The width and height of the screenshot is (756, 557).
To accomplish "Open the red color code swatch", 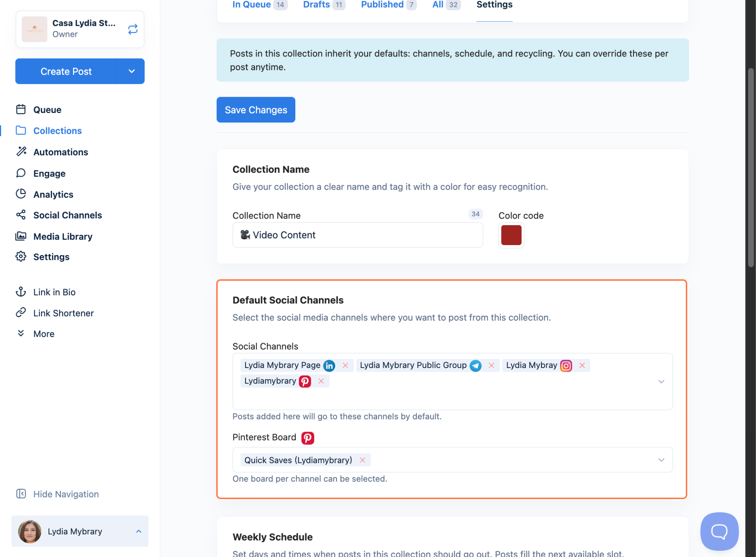I will [511, 235].
